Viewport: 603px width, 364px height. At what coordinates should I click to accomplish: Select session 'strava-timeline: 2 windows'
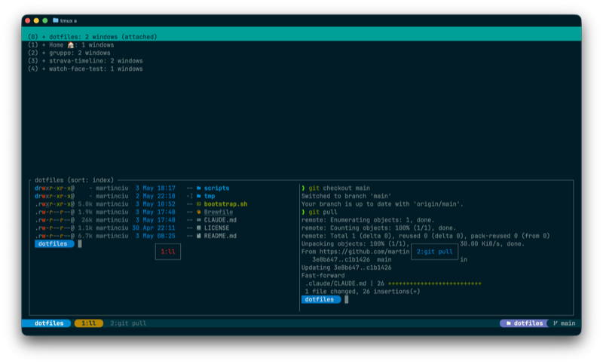pos(85,61)
